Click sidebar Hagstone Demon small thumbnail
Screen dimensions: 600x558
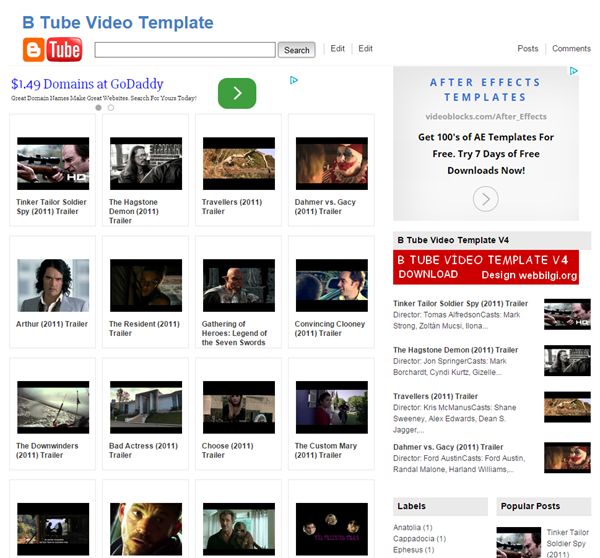point(567,361)
